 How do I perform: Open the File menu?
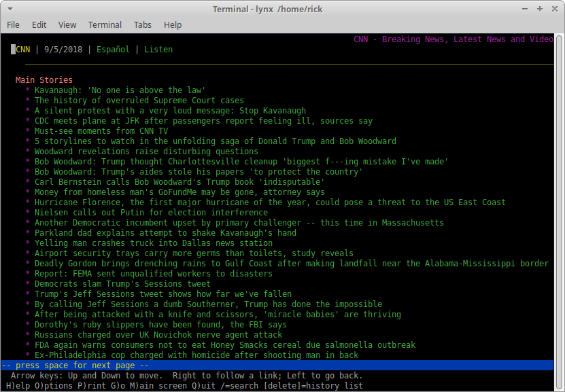coord(13,24)
